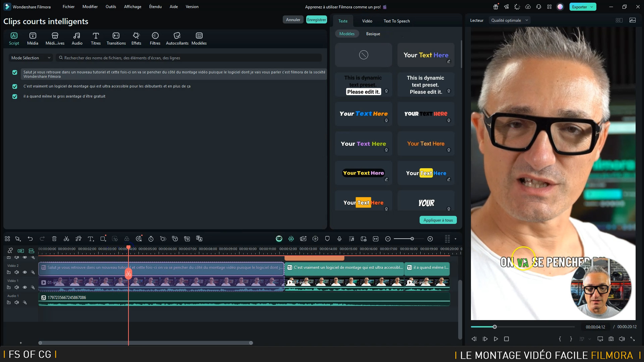Screen dimensions: 644x362
Task: Expand timeline layout options arrow
Action: [455, 239]
